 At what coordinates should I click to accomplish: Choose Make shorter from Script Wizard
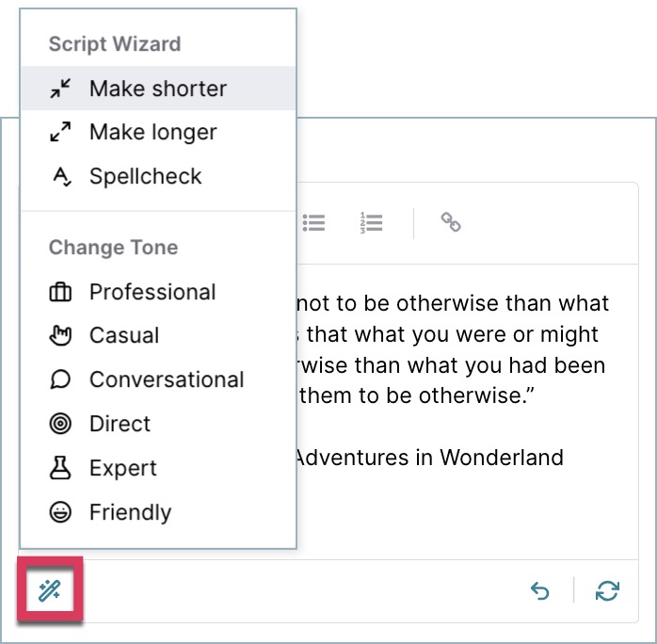pos(158,89)
